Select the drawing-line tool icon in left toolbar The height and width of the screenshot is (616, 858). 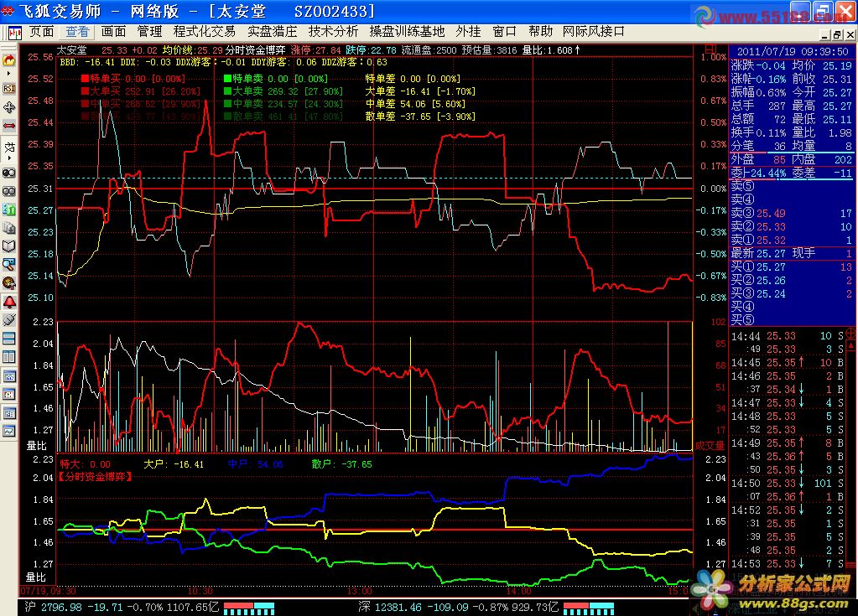coord(9,147)
